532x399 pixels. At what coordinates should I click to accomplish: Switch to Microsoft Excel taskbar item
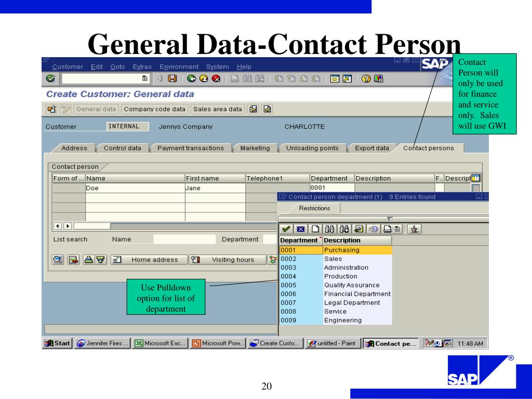click(x=160, y=343)
